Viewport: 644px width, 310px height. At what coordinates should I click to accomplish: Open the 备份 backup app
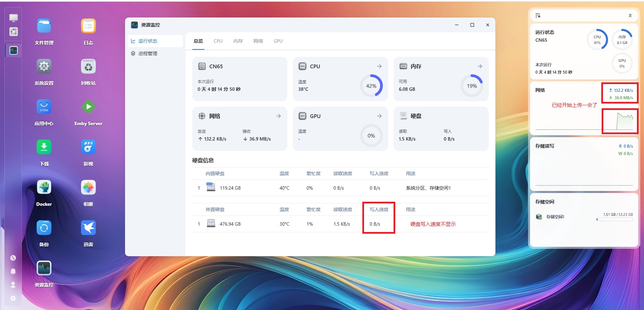pos(44,228)
